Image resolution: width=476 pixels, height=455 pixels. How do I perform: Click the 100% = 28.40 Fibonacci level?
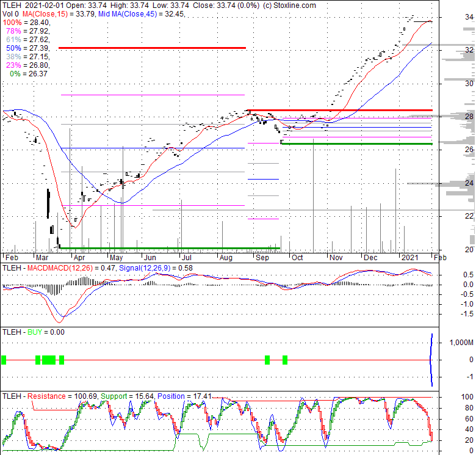pyautogui.click(x=26, y=23)
